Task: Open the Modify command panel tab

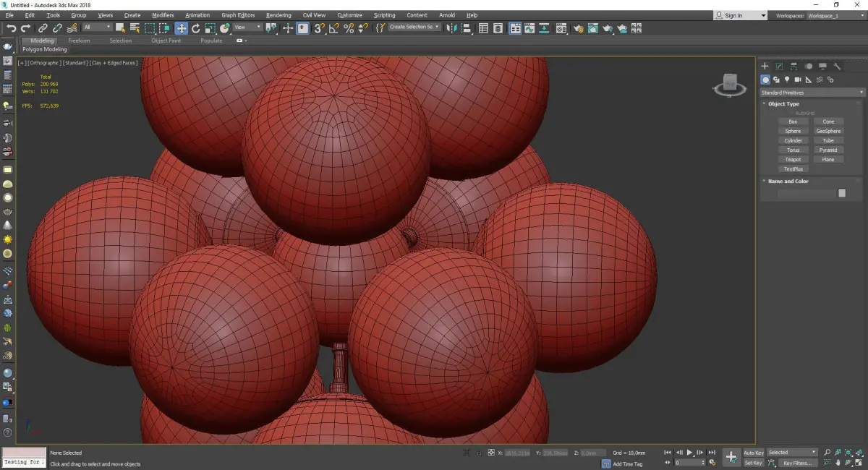Action: click(779, 66)
